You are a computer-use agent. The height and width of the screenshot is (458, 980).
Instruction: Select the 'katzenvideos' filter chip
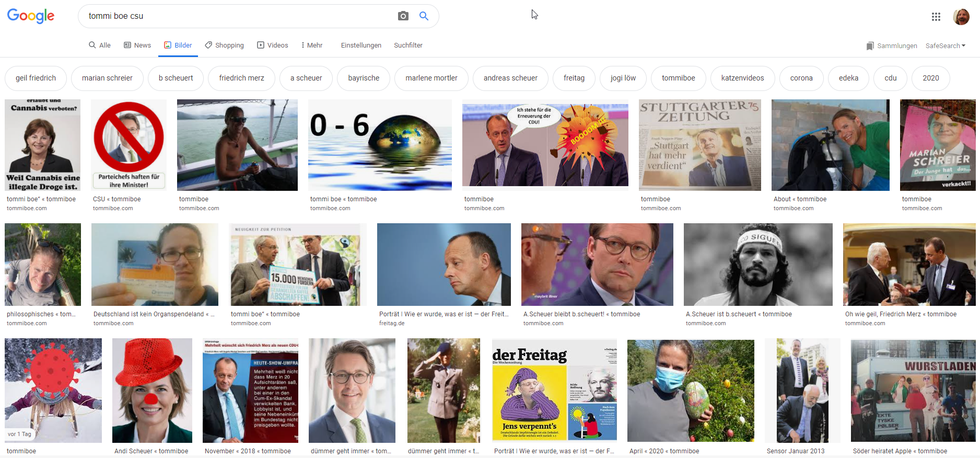742,78
